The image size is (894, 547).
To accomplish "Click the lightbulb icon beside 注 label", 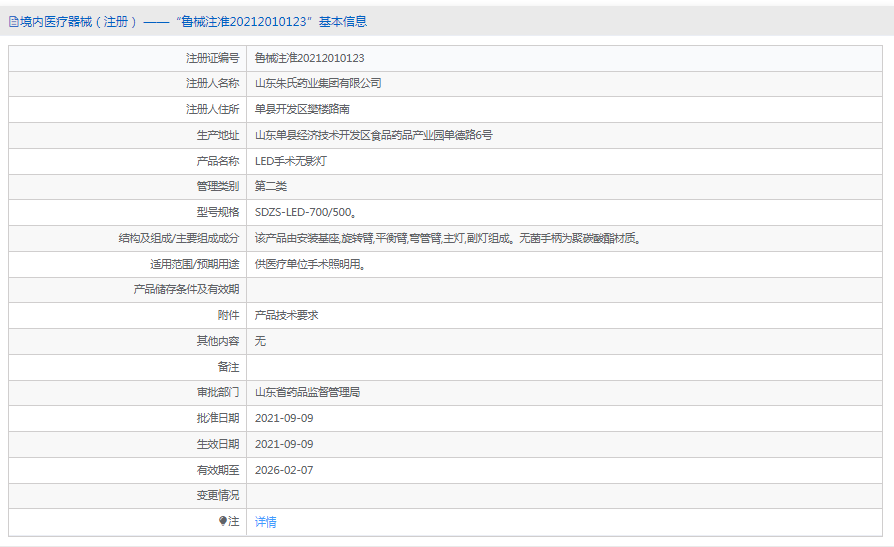I will tap(223, 521).
